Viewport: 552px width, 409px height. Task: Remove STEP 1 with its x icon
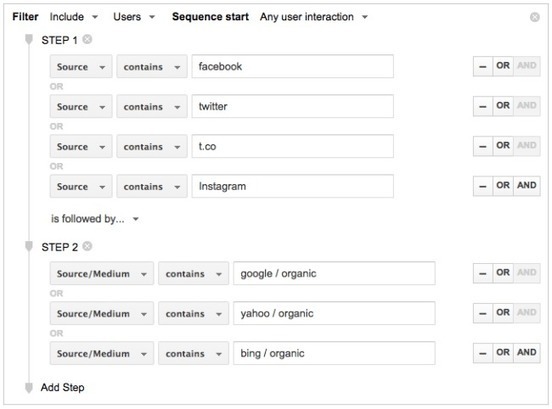coord(87,39)
